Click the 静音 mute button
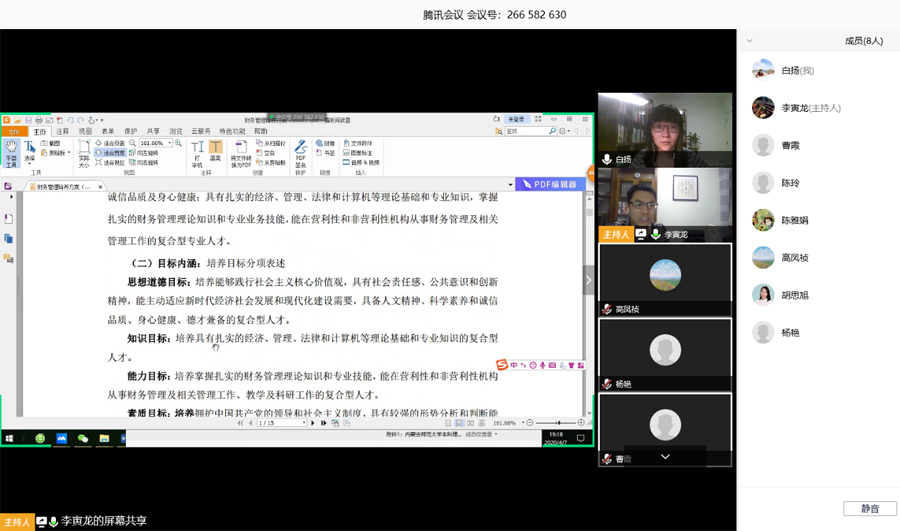This screenshot has height=531, width=900. click(869, 509)
